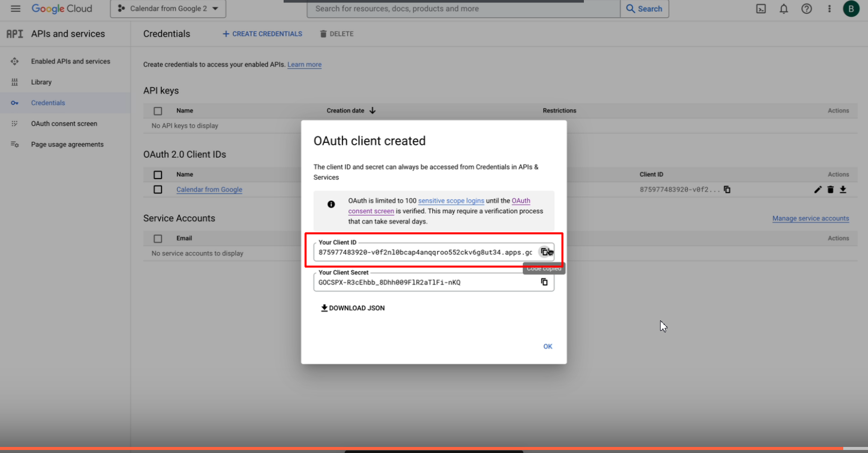Viewport: 868px width, 453px height.
Task: Click the Credentials key icon in sidebar
Action: 15,103
